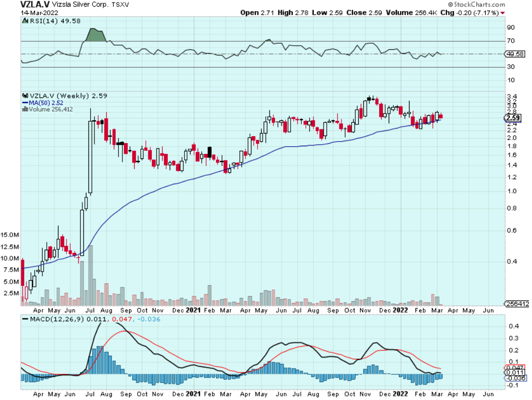Click the RSI(14) 49.58 indicator label
Screen dimensions: 532x400
(x=55, y=21)
